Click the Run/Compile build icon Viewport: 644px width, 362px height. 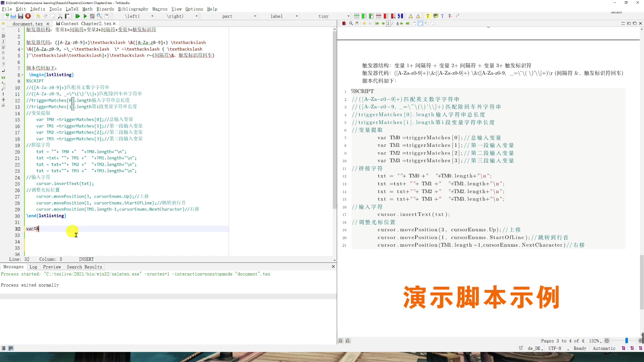tap(77, 16)
